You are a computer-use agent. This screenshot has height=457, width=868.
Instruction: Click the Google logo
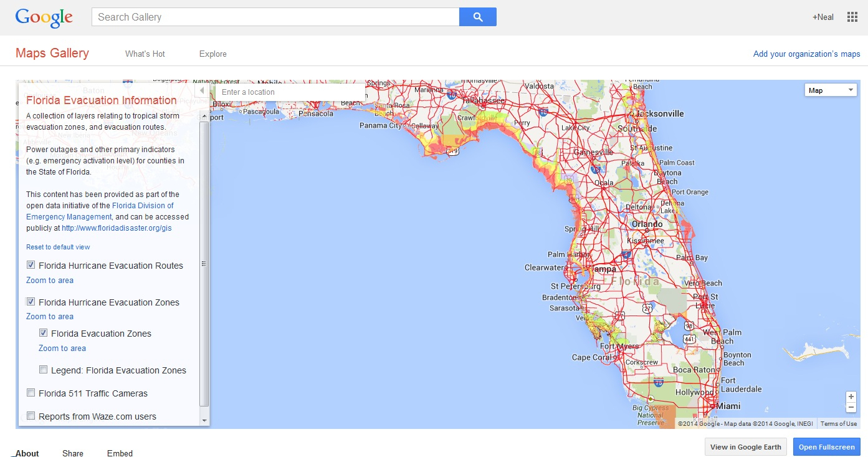point(44,17)
